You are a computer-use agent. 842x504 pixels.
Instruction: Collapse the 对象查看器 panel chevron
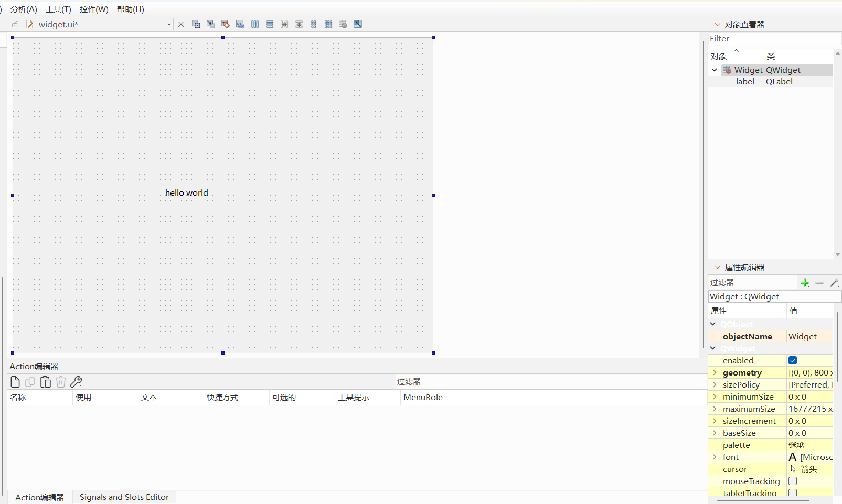(x=718, y=24)
